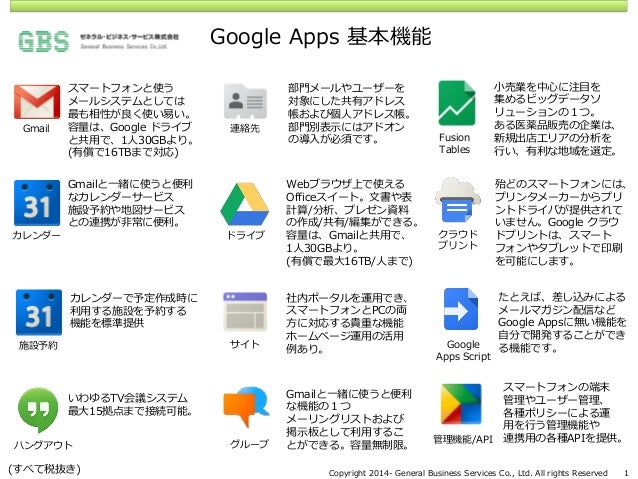The image size is (638, 479).
Task: Click the 管理機能/API label
Action: pyautogui.click(x=463, y=439)
